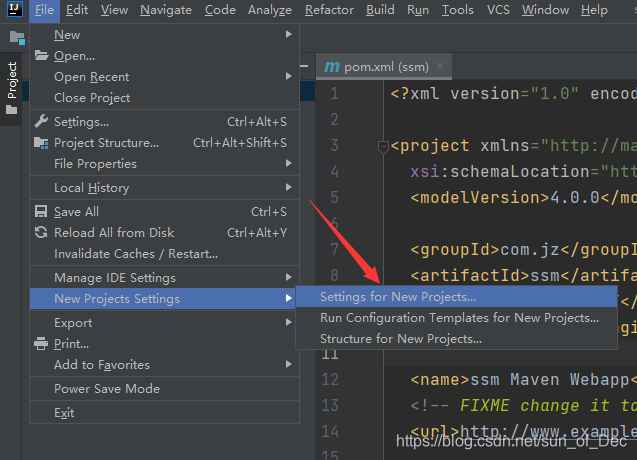Click the Project Structure icon
Screen dimensions: 637x460
[x=41, y=143]
